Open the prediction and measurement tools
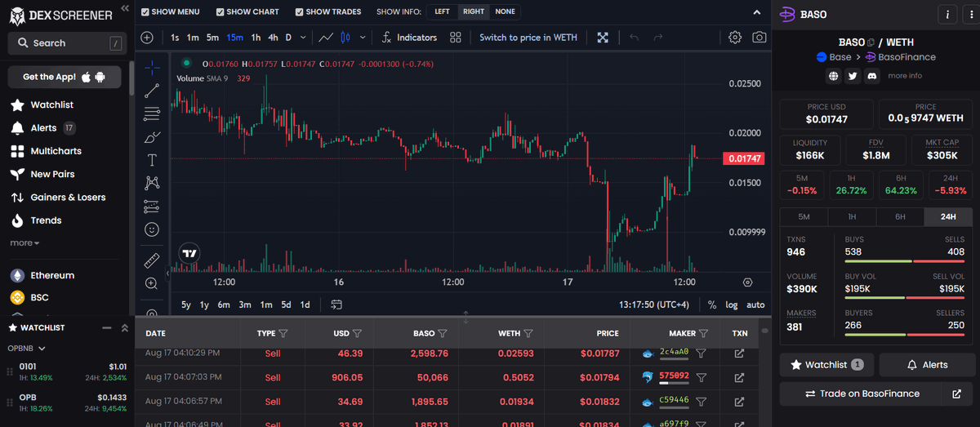The height and width of the screenshot is (427, 980). (152, 207)
